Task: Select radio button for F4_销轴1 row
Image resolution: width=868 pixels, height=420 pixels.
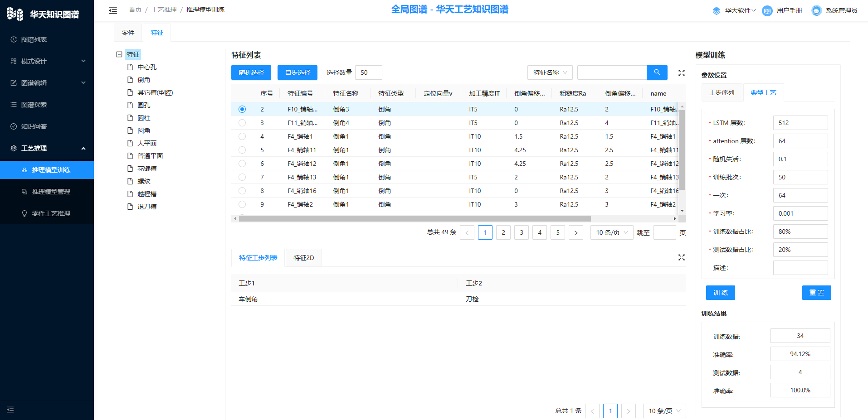Action: (242, 136)
